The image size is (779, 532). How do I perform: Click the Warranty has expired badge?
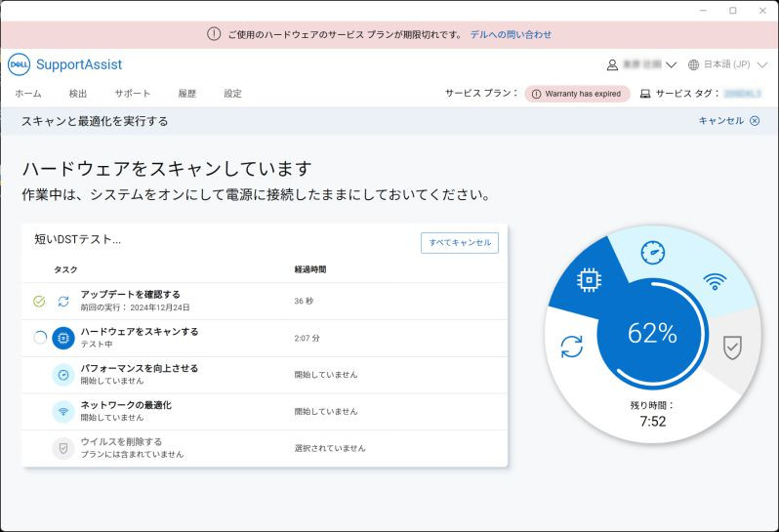[577, 94]
